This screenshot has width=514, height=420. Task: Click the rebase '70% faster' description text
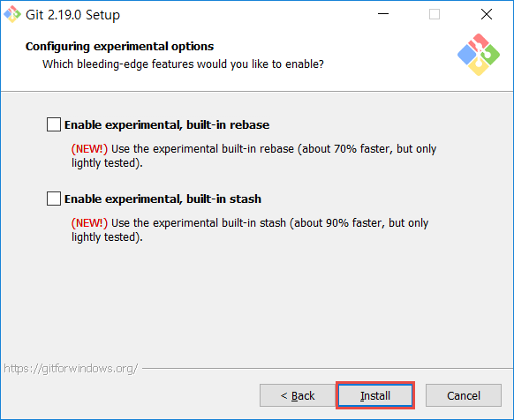pos(254,155)
